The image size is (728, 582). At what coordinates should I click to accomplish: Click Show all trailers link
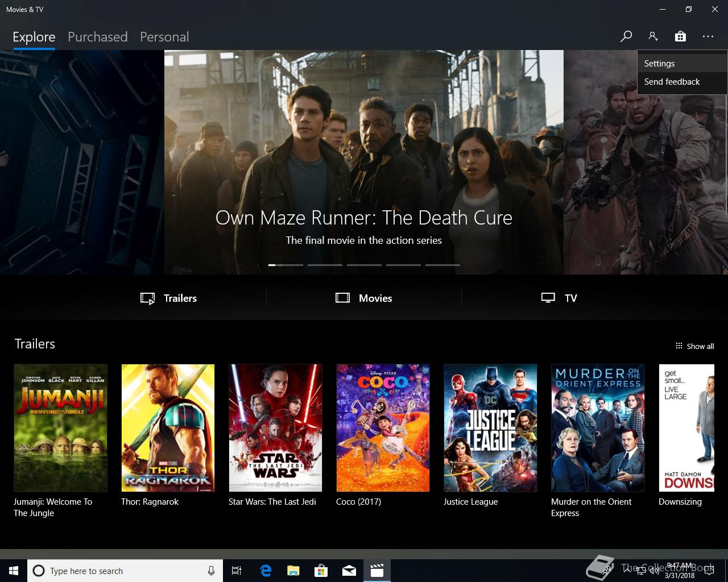tap(694, 346)
